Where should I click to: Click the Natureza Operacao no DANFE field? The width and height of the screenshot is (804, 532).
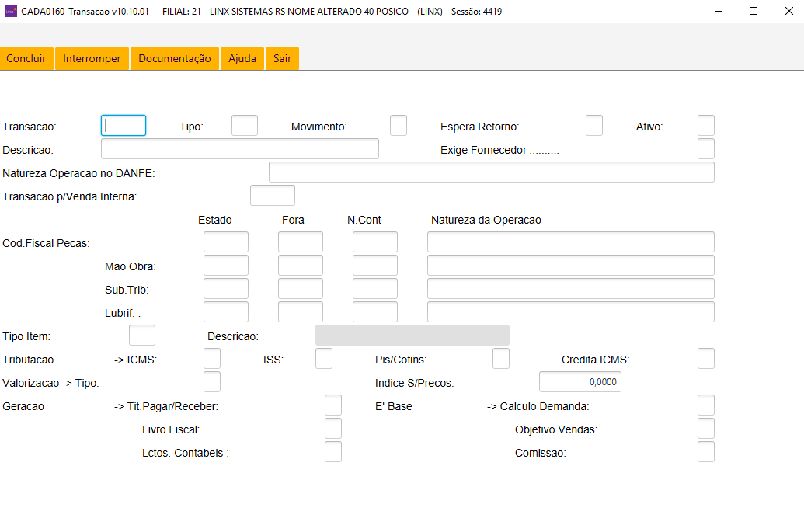pos(491,172)
